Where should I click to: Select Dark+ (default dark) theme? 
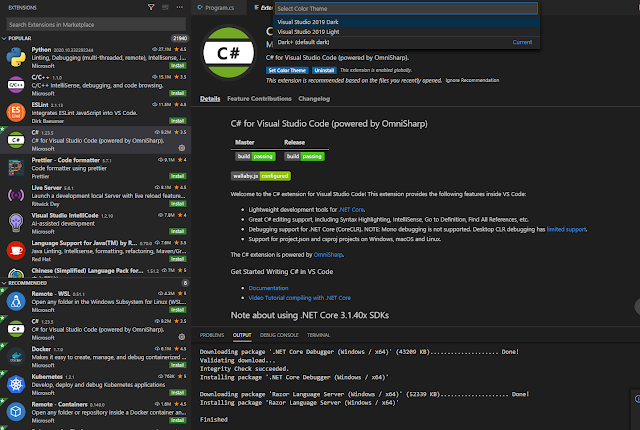coord(406,42)
